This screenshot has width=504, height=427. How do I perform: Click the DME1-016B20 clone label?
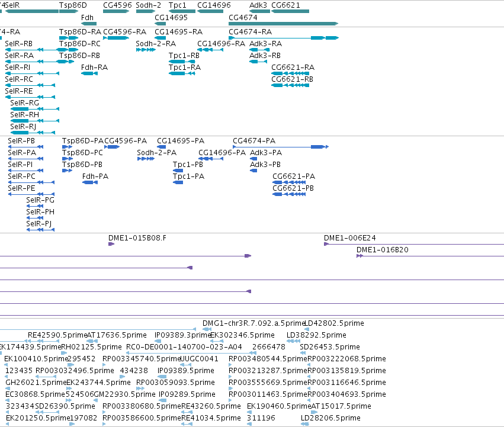click(382, 250)
